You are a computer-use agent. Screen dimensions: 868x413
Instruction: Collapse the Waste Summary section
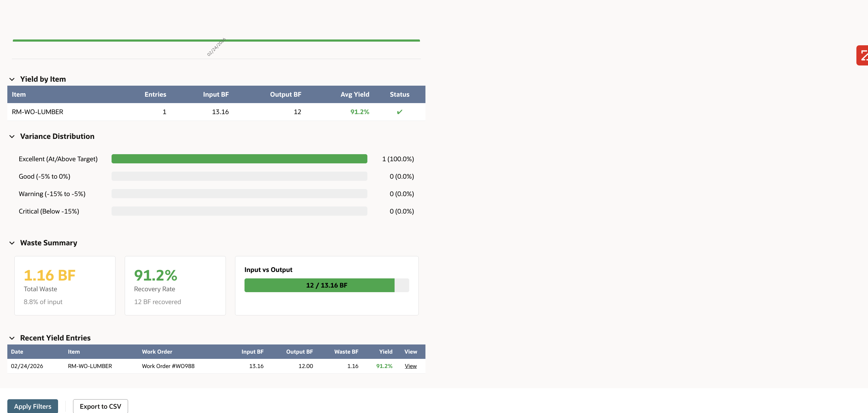click(x=12, y=243)
